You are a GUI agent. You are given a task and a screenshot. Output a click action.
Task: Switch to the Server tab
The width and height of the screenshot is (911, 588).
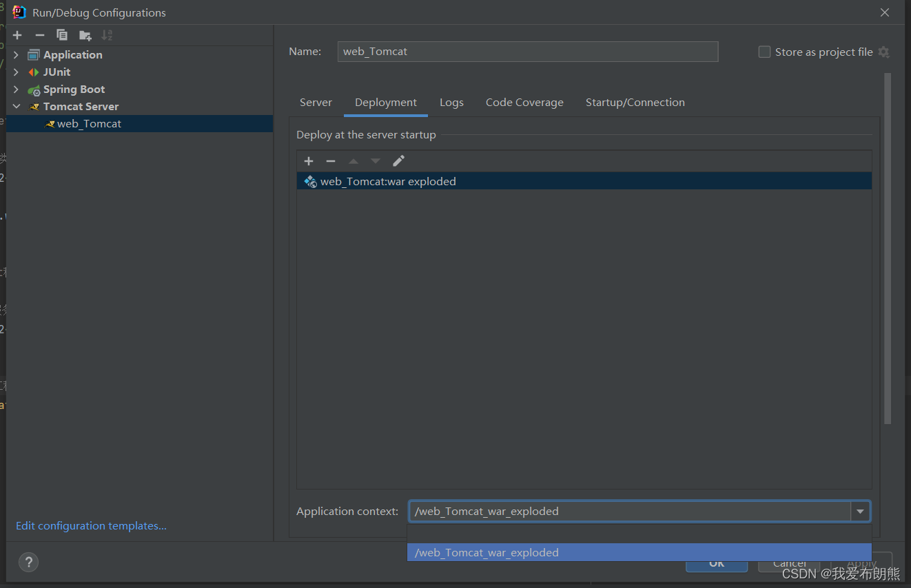(316, 102)
